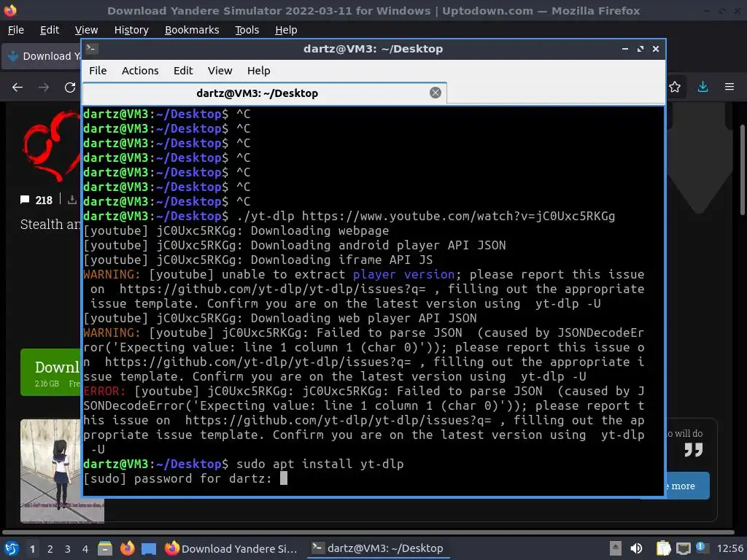
Task: Click the download count icon next to 218
Action: point(72,200)
